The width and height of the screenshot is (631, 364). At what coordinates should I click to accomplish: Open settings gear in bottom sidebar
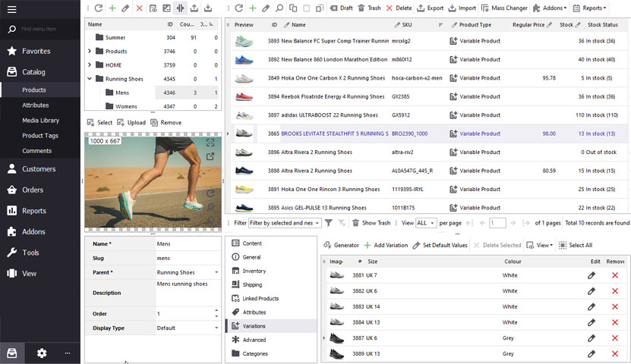(42, 353)
